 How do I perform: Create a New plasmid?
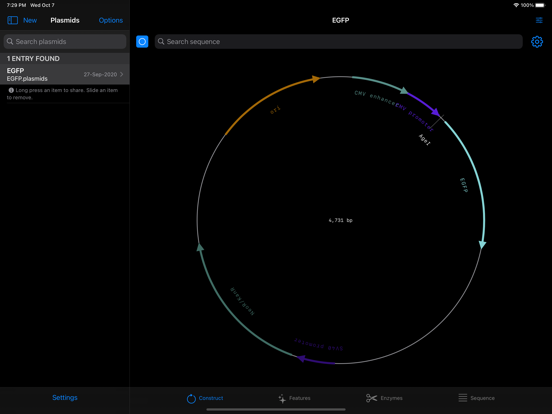[30, 20]
